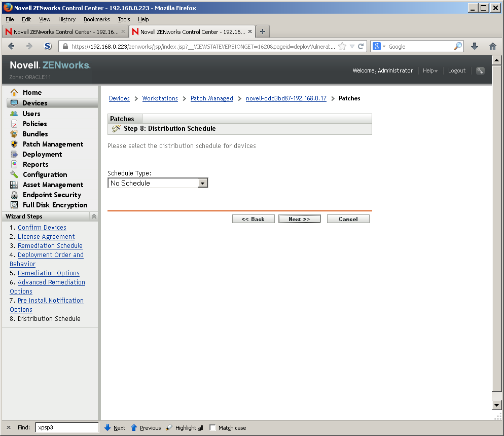Enable Match case checkbox
This screenshot has height=436, width=504.
[x=212, y=428]
